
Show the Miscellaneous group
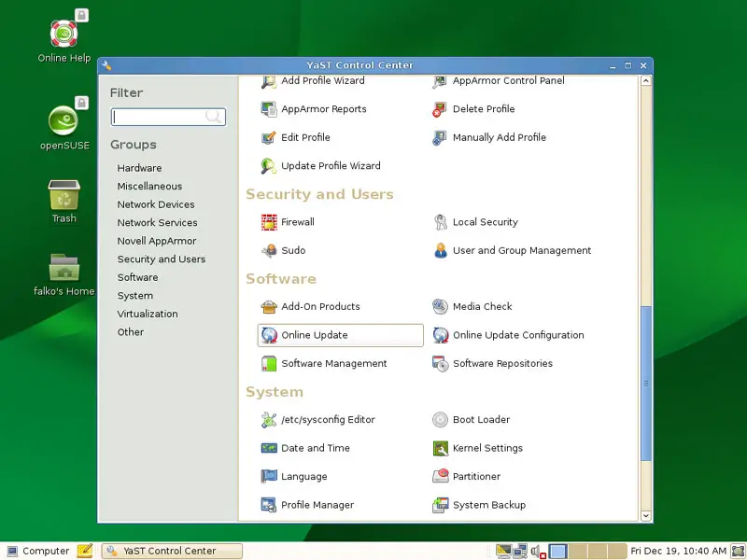pos(149,186)
